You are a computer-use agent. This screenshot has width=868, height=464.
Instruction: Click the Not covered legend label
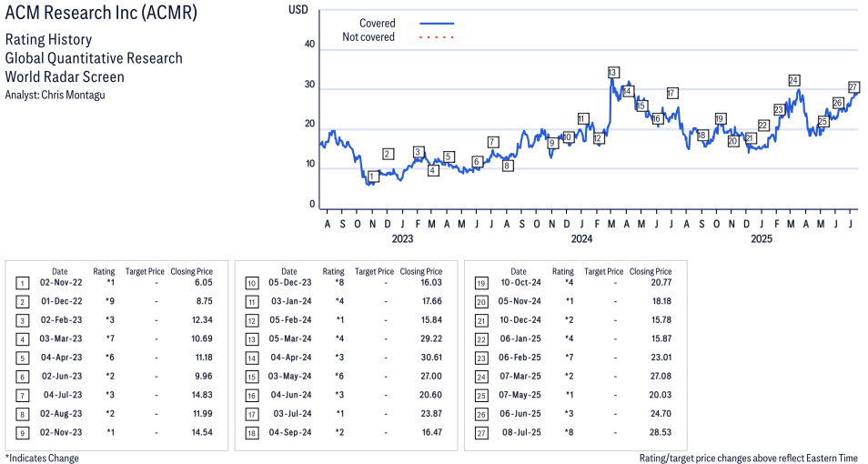(368, 37)
